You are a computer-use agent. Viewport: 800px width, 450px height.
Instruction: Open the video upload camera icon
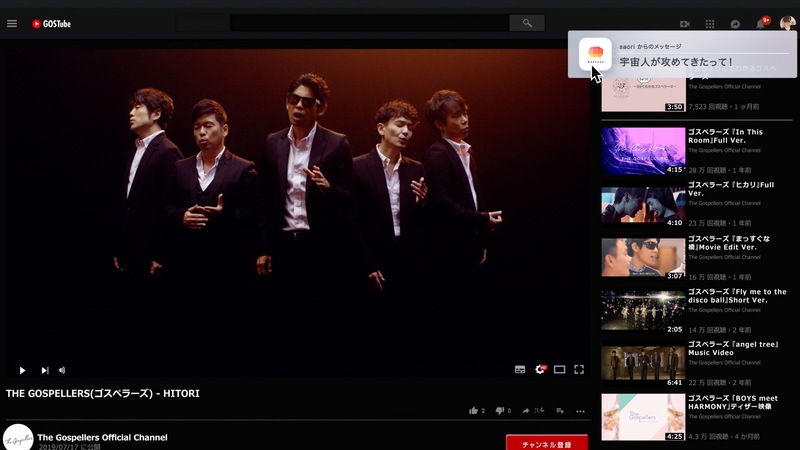pos(685,24)
